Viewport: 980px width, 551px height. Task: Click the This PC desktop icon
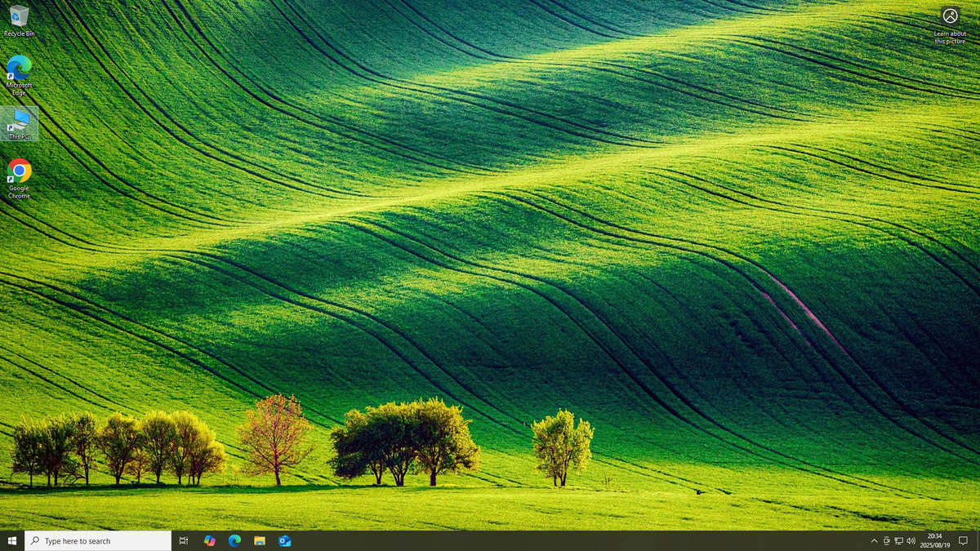tap(19, 123)
